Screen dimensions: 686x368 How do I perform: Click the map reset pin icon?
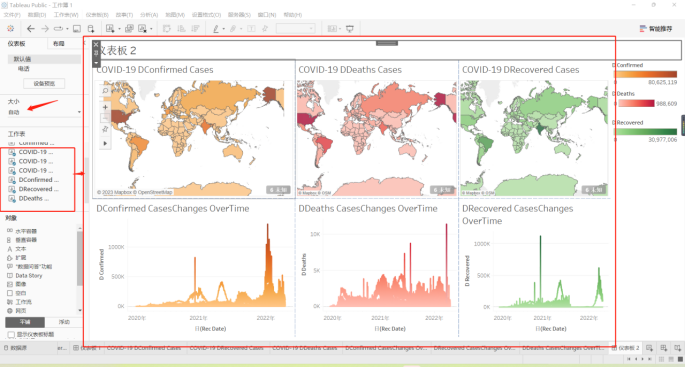tap(105, 129)
